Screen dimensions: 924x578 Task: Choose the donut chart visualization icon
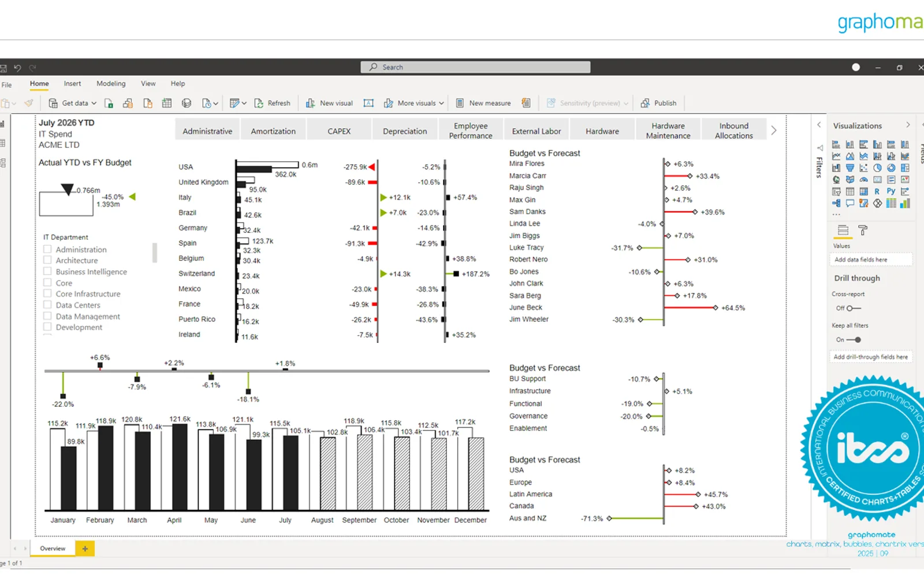(891, 168)
